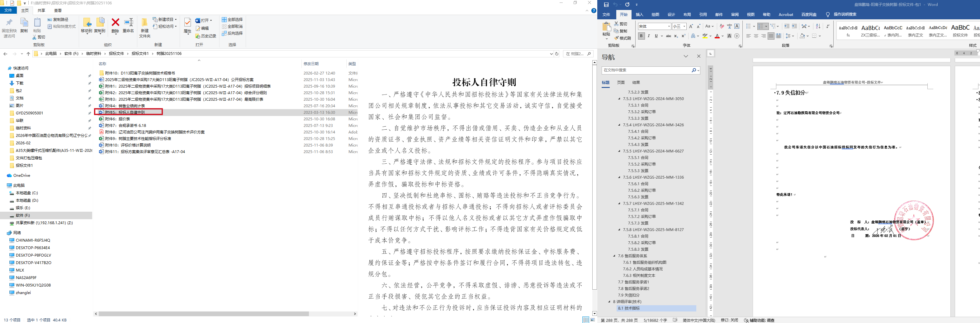Click Edit (编辑) button in Explorer ribbon
Viewport: 980px width, 323px height.
202,28
